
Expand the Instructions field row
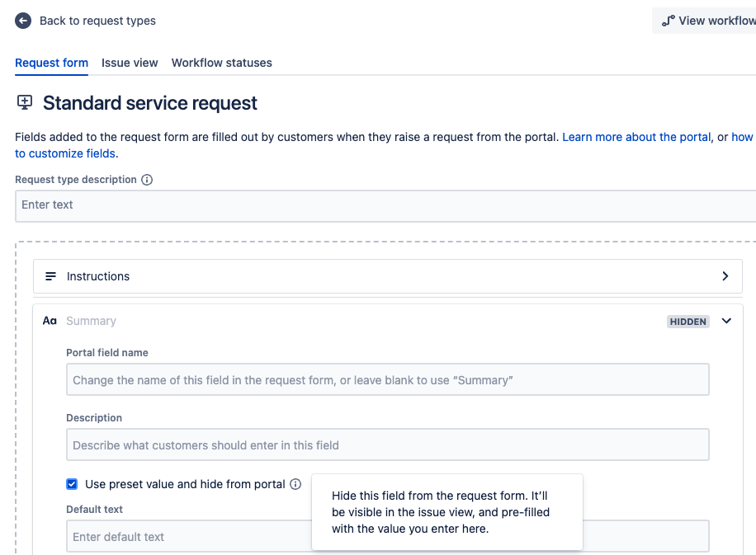pyautogui.click(x=725, y=276)
